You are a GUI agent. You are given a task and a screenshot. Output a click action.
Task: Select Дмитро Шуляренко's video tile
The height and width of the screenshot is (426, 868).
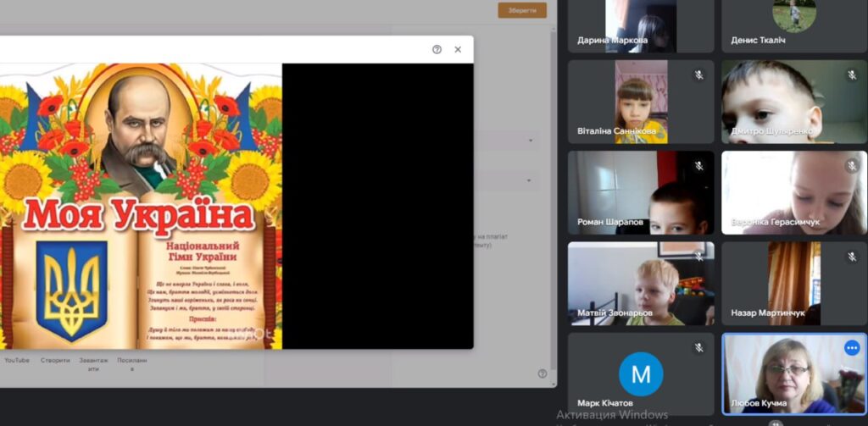pyautogui.click(x=794, y=102)
